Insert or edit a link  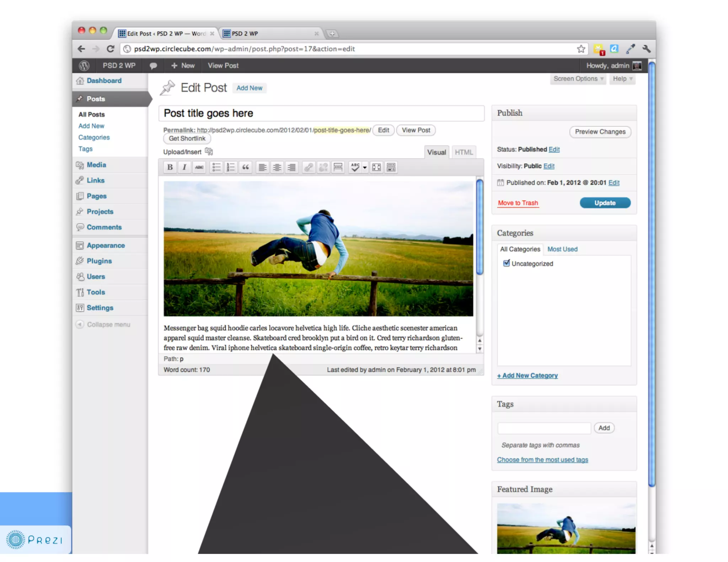[x=309, y=167]
